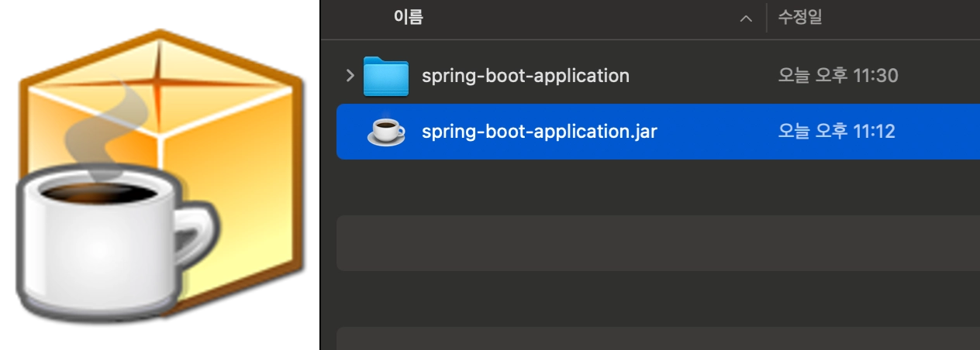Sort by the 이름 column header

click(409, 17)
